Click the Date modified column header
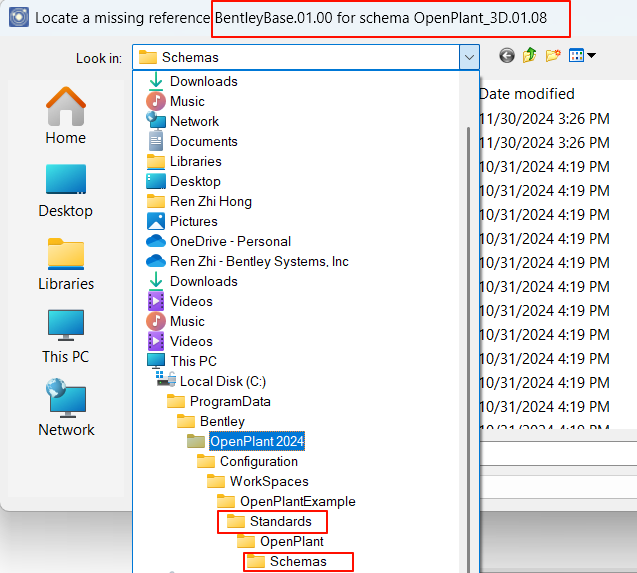 [527, 94]
